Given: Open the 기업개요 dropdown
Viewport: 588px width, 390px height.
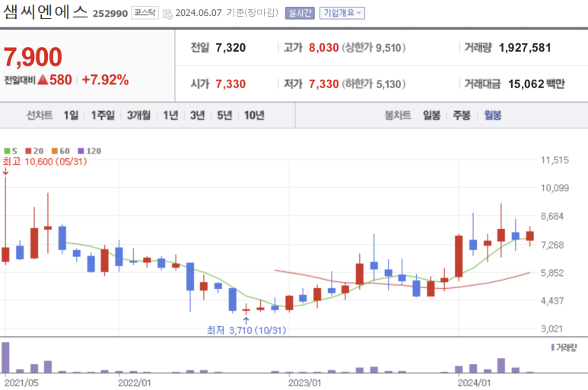Looking at the screenshot, I should point(342,13).
